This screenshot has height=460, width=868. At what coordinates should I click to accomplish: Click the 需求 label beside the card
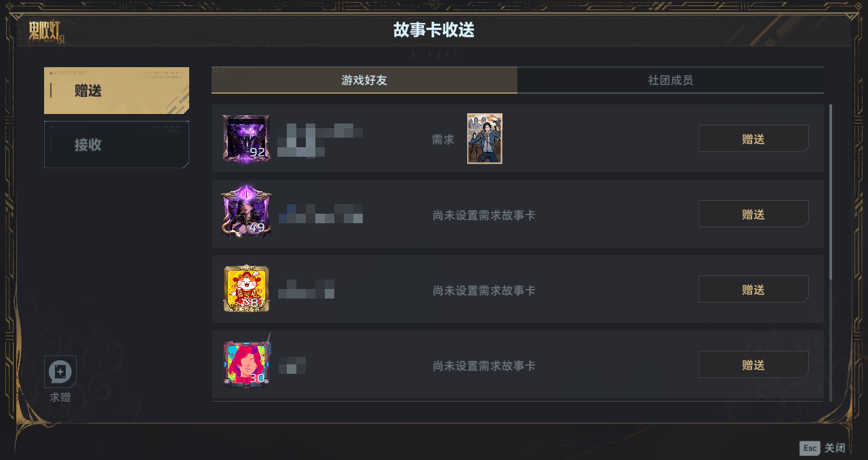point(443,140)
